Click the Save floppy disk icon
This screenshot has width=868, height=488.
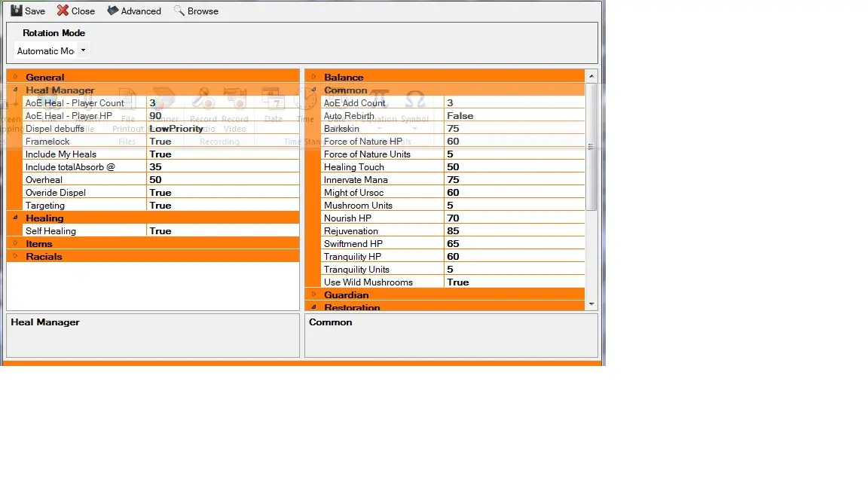tap(16, 11)
